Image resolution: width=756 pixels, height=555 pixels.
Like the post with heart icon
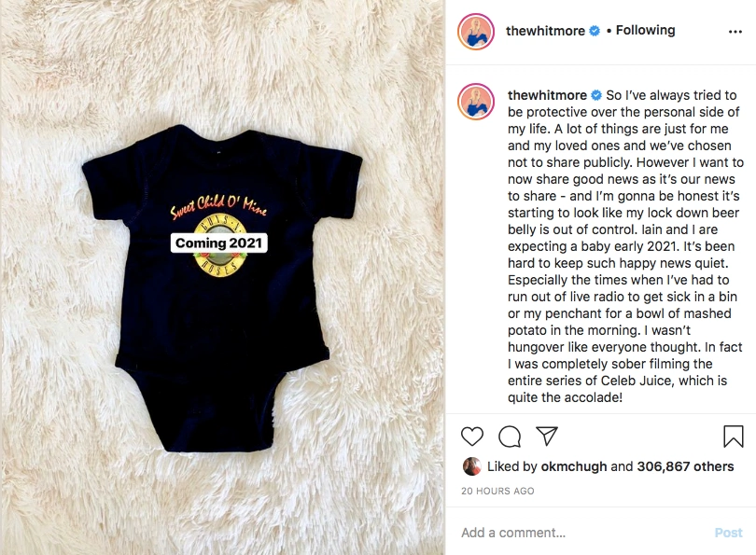click(472, 437)
